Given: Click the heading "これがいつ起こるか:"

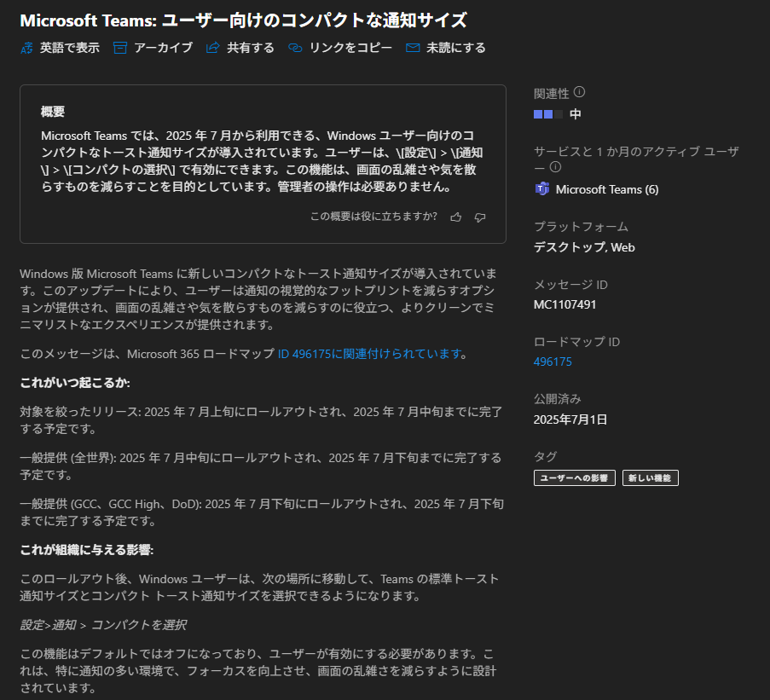Looking at the screenshot, I should pos(75,383).
